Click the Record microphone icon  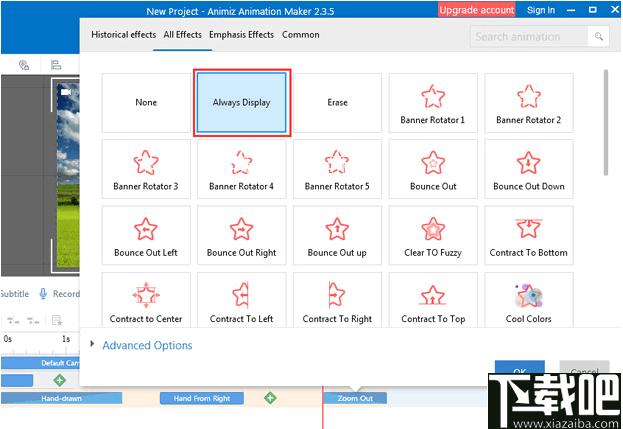pyautogui.click(x=43, y=294)
